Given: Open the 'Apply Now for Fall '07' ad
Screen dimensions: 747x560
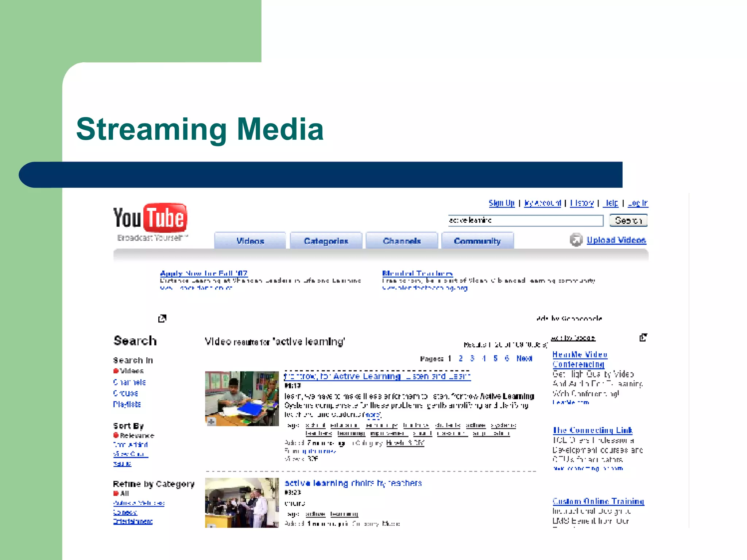Looking at the screenshot, I should pyautogui.click(x=204, y=273).
